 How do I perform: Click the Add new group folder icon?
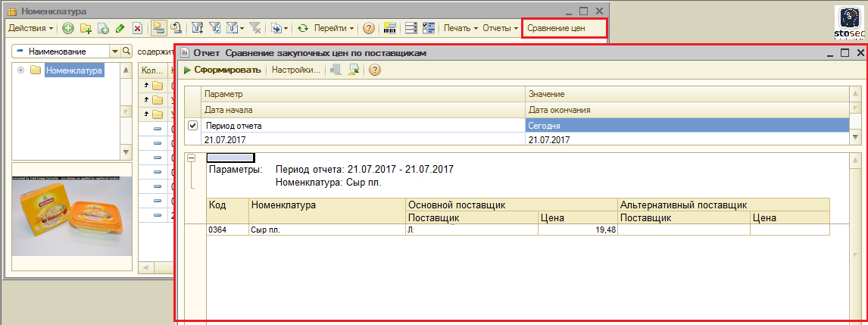click(x=86, y=28)
